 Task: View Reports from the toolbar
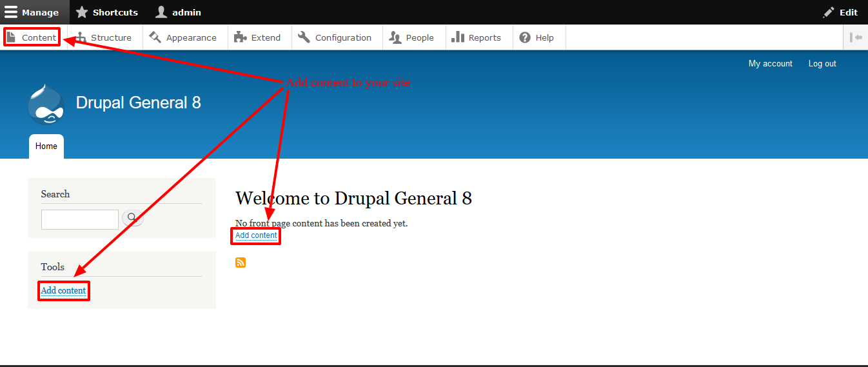click(x=477, y=37)
